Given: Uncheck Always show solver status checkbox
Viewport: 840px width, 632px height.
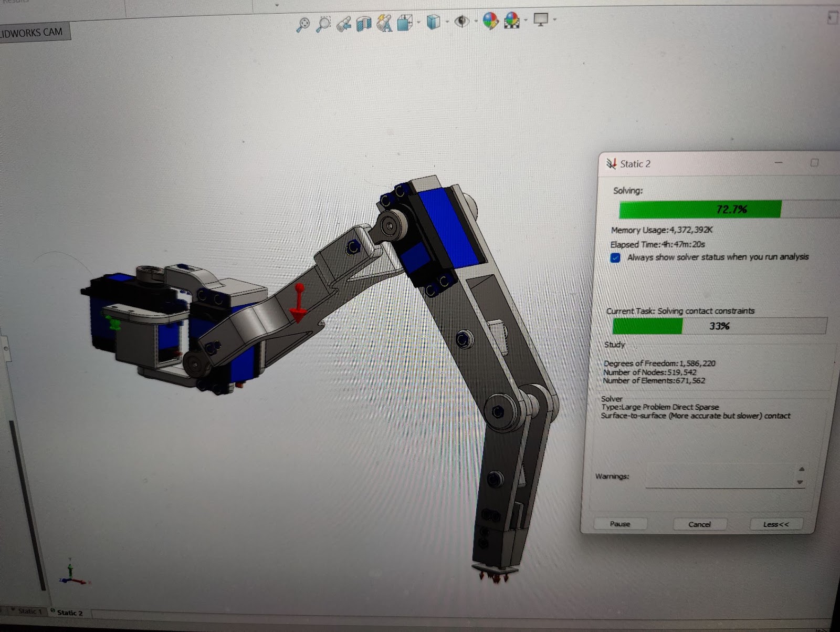Looking at the screenshot, I should (615, 258).
